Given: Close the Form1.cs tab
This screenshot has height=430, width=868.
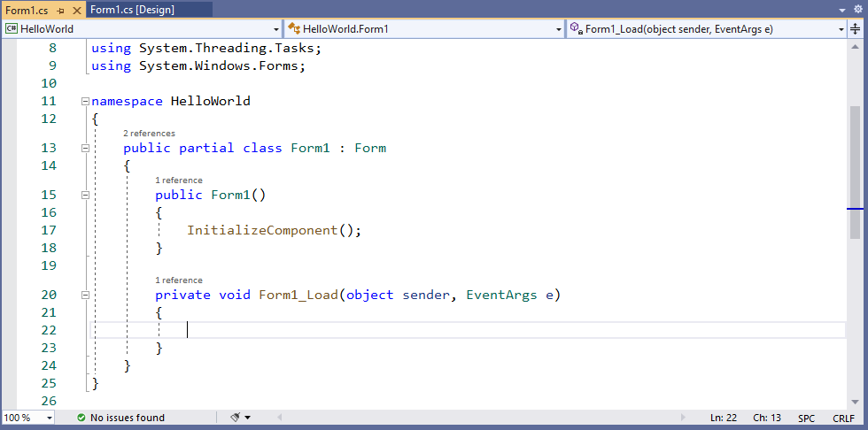Looking at the screenshot, I should pos(76,11).
